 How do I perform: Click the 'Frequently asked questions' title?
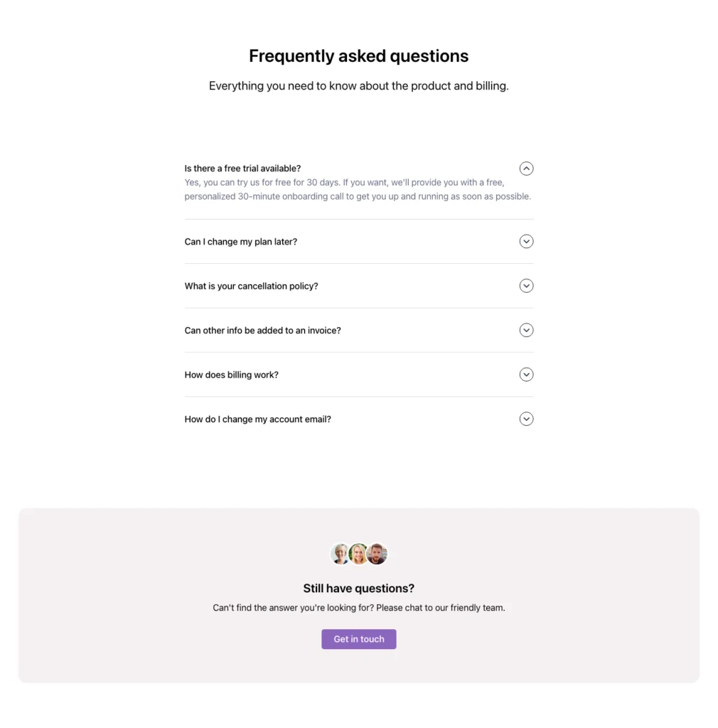click(x=358, y=55)
